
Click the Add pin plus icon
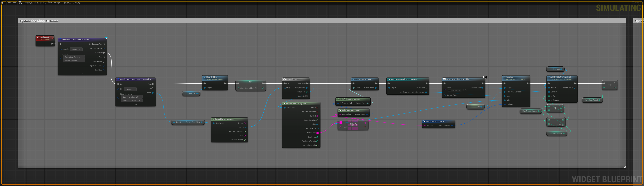(x=563, y=125)
